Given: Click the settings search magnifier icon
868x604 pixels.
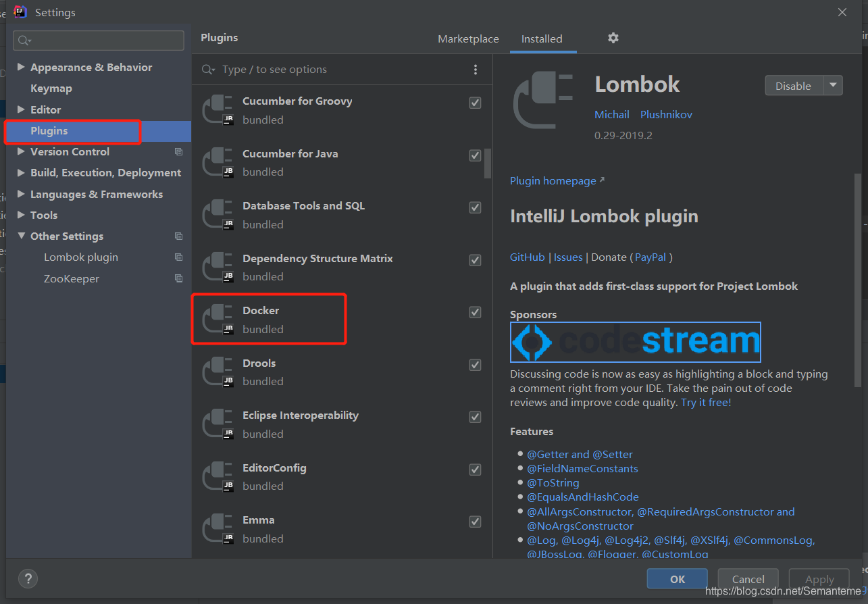Looking at the screenshot, I should 24,41.
